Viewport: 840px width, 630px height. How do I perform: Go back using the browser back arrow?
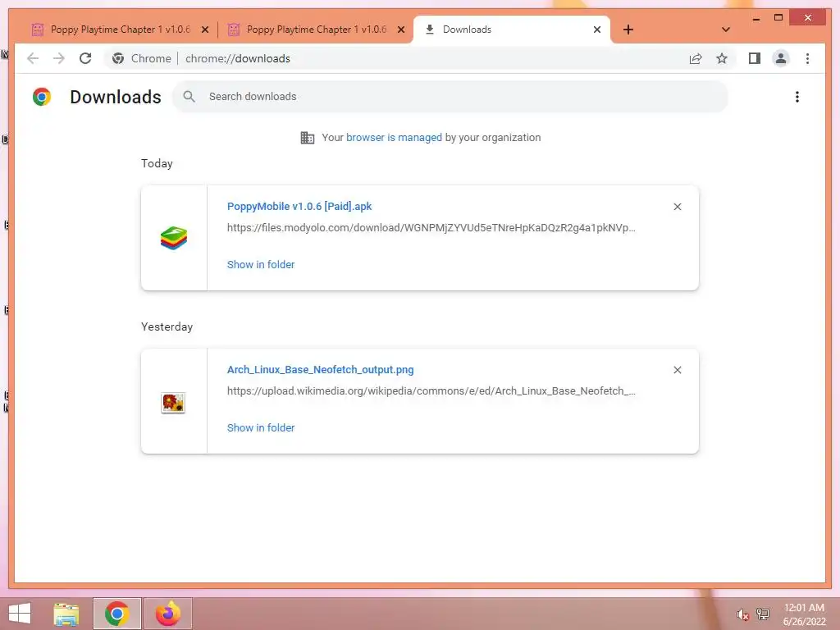click(33, 58)
